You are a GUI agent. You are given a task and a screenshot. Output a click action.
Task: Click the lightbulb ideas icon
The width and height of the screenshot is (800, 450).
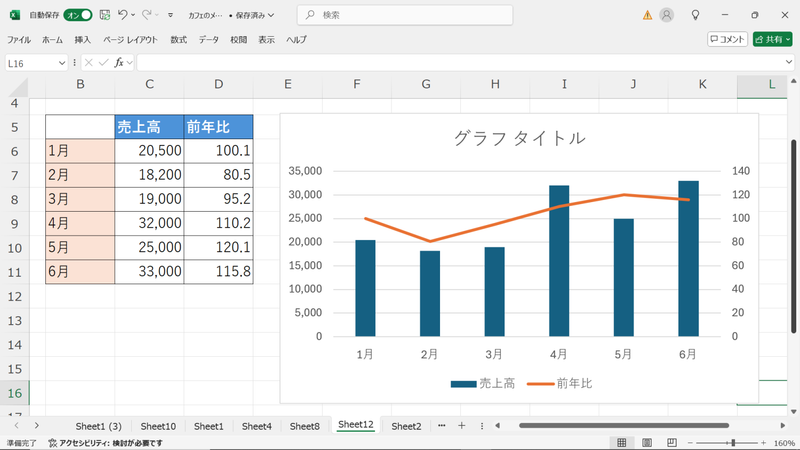pyautogui.click(x=695, y=15)
